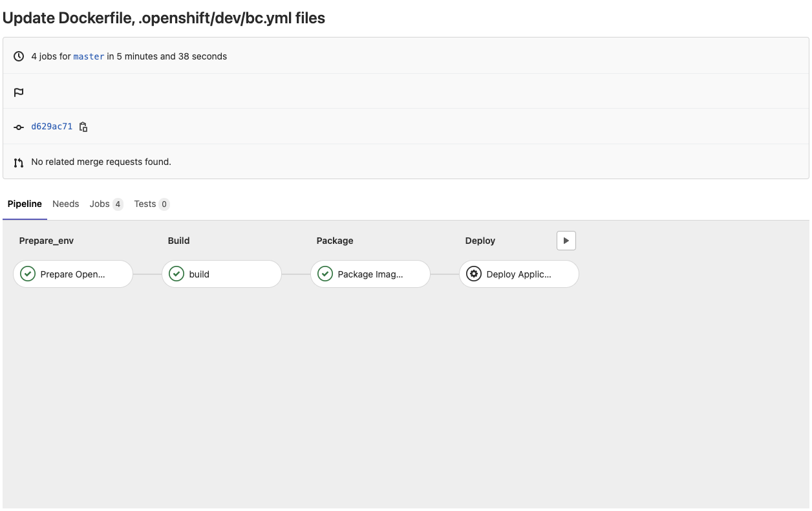This screenshot has width=812, height=511.
Task: Click the Deploy Application manual gear icon
Action: [474, 274]
